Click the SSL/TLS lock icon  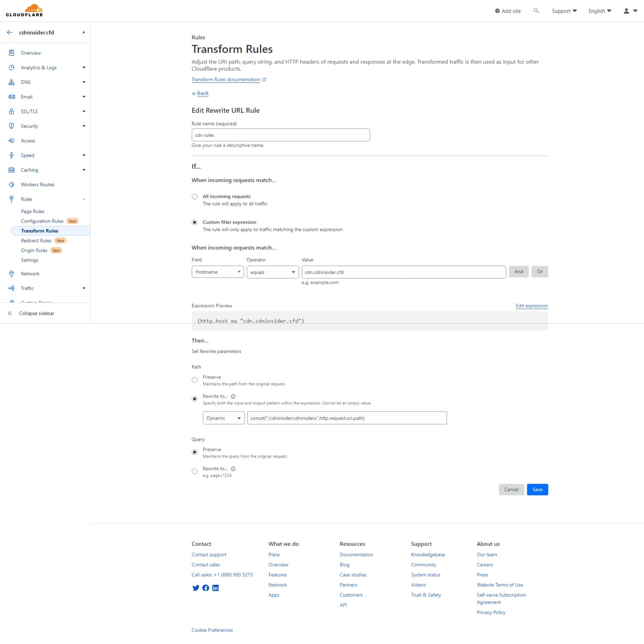coord(12,111)
